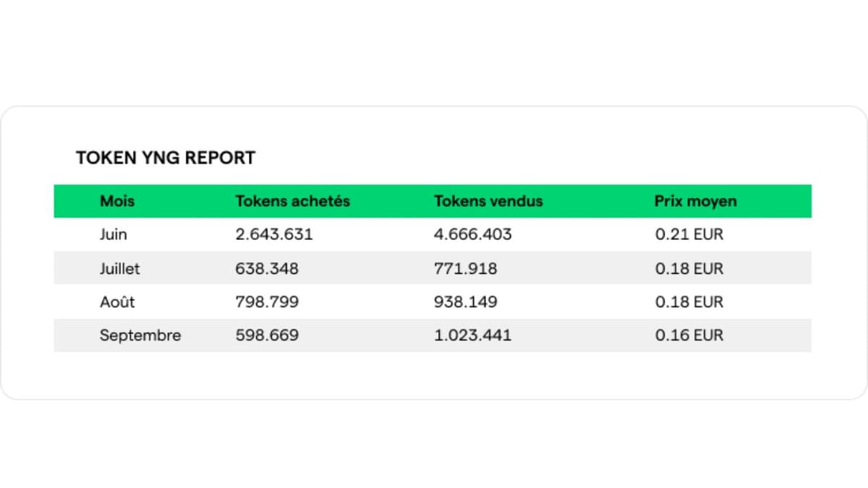Select the value 798.799
This screenshot has width=868, height=488.
pyautogui.click(x=267, y=301)
